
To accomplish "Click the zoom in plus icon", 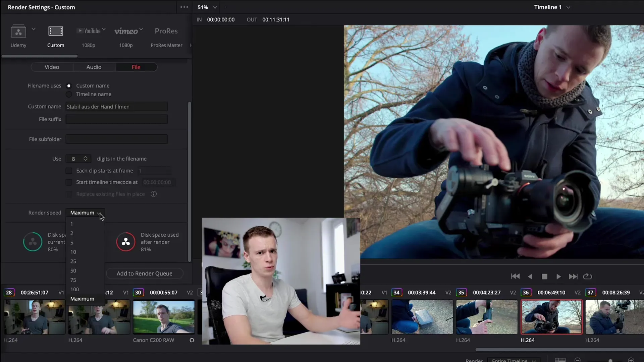I will pos(631,360).
